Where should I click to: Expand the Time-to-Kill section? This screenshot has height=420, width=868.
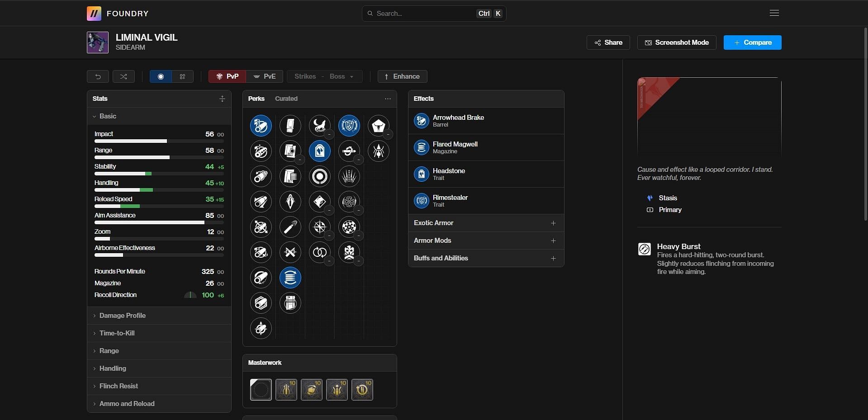click(x=159, y=333)
